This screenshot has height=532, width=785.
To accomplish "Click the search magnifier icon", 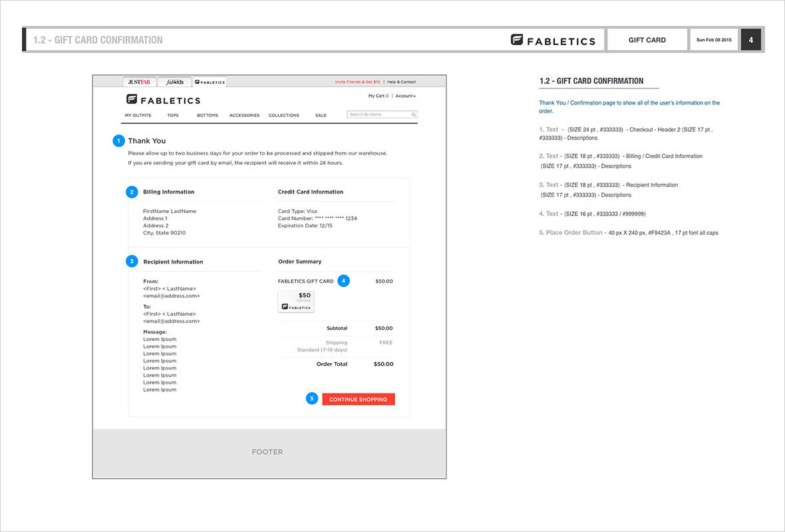I will [x=414, y=114].
